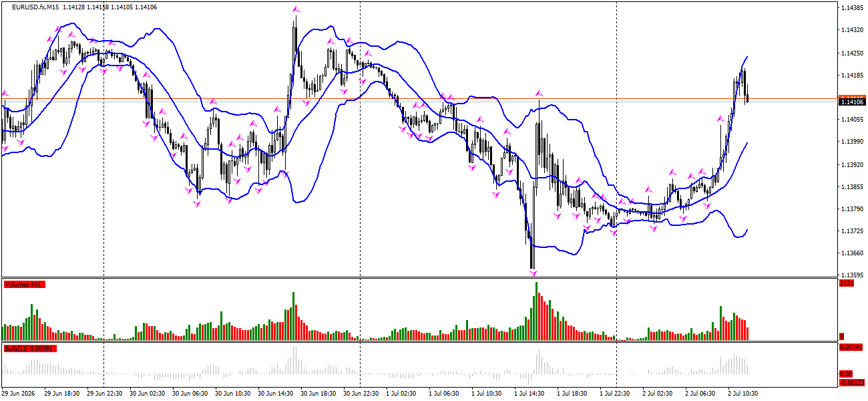The image size is (868, 401).
Task: Click the 1 Jul 10:30 time label
Action: pos(487,394)
